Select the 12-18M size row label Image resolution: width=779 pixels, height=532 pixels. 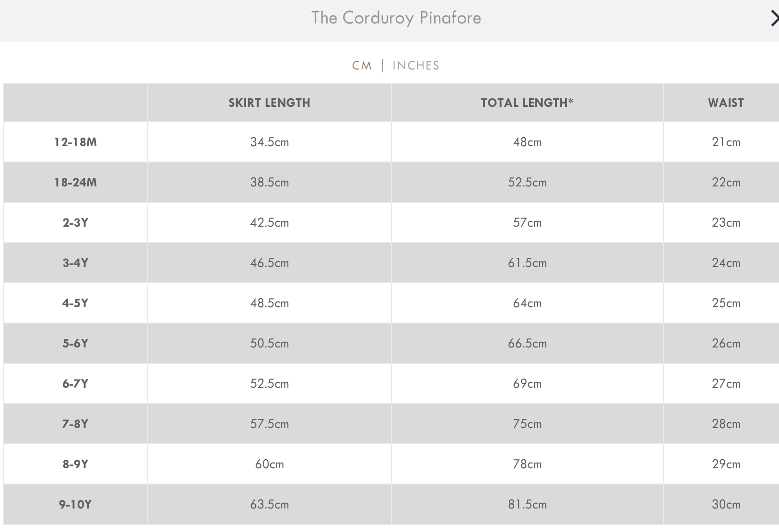75,142
